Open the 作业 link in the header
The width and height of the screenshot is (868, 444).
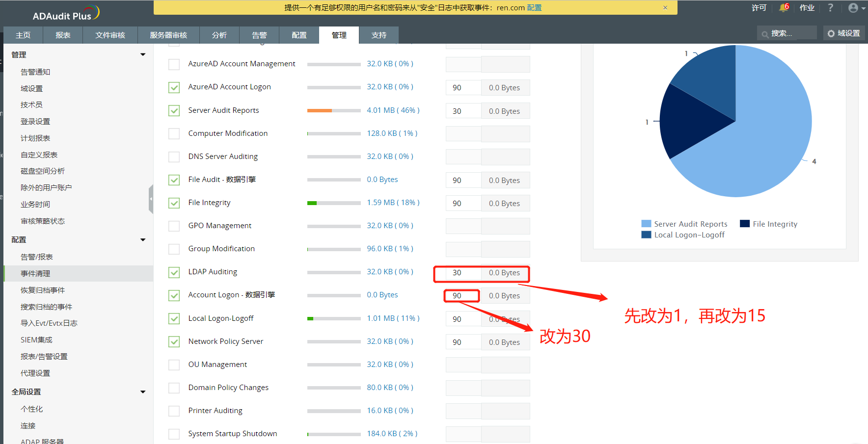click(x=807, y=8)
